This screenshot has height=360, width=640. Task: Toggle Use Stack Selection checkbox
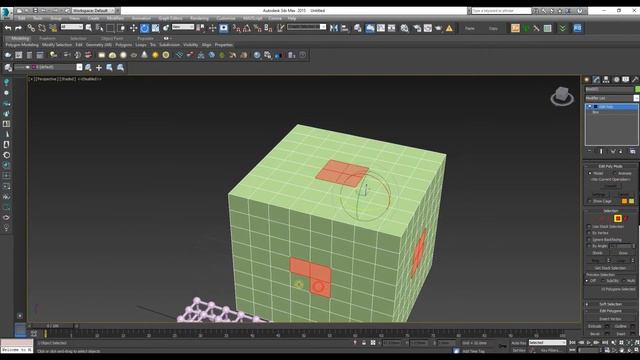pyautogui.click(x=589, y=227)
